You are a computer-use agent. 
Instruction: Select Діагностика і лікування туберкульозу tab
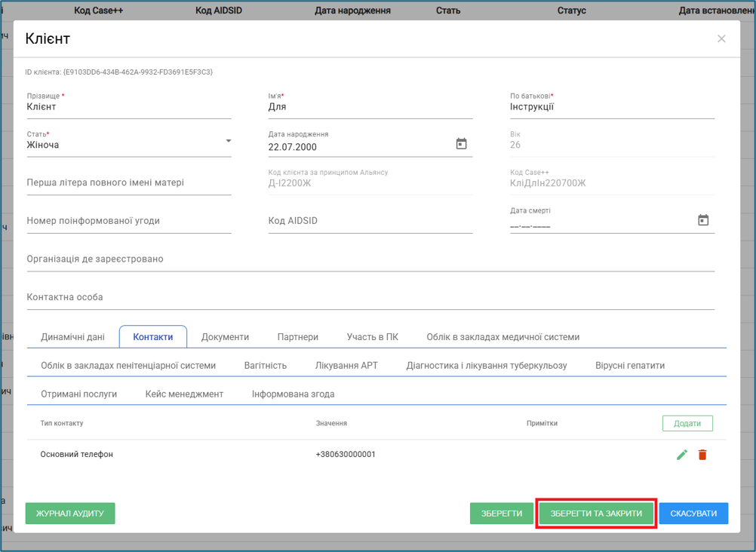tap(487, 366)
